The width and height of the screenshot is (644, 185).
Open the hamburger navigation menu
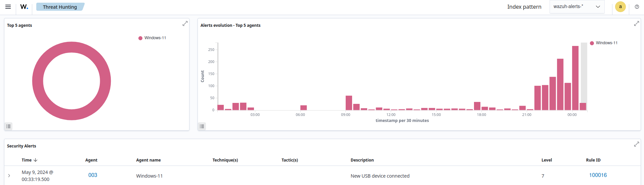pyautogui.click(x=8, y=7)
